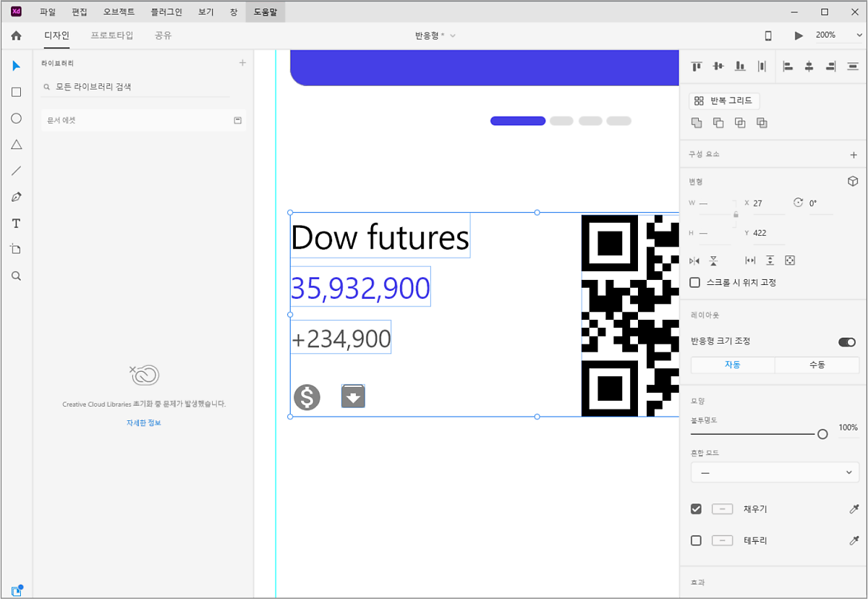Apply the Add (union) boolean operation

click(x=697, y=123)
